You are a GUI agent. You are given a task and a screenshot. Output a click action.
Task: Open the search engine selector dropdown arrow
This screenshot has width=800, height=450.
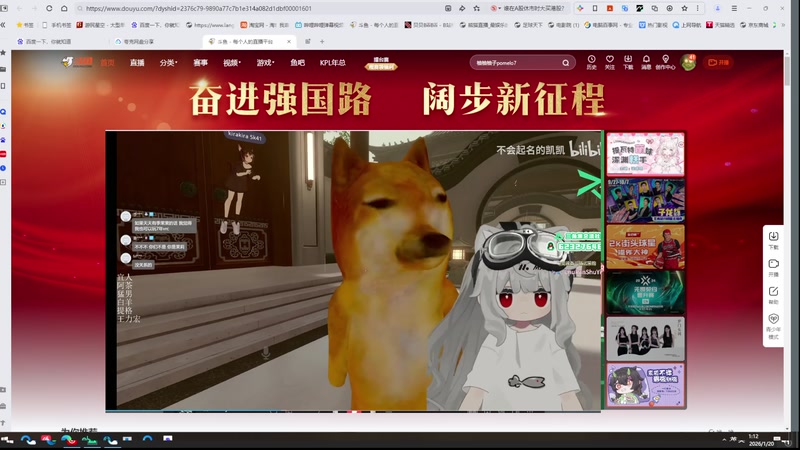pyautogui.click(x=499, y=8)
